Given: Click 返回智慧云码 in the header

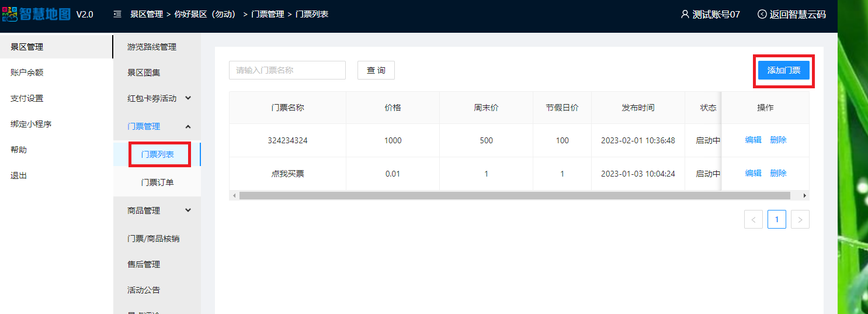Looking at the screenshot, I should click(791, 15).
